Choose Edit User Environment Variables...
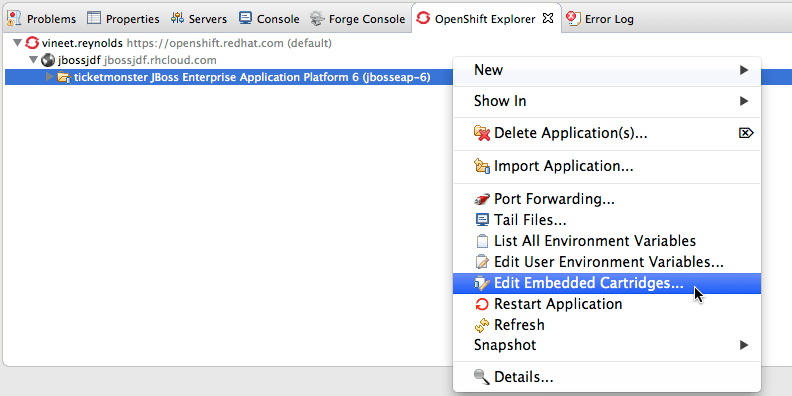This screenshot has height=396, width=792. tap(607, 262)
